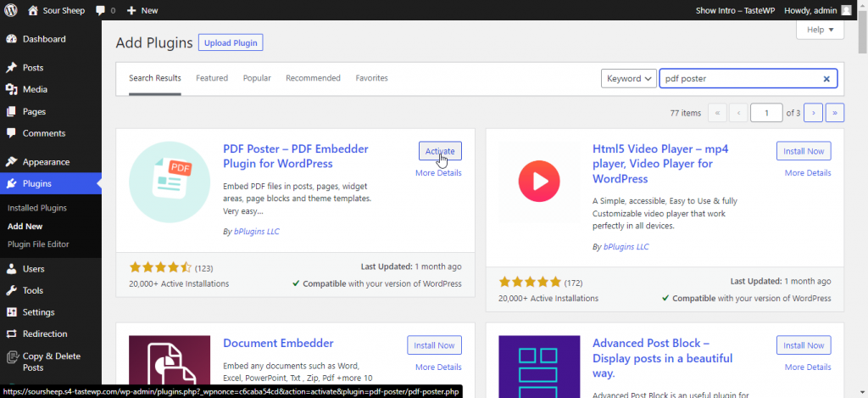Screen dimensions: 868x398
Task: Switch to the Featured tab
Action: pos(212,78)
